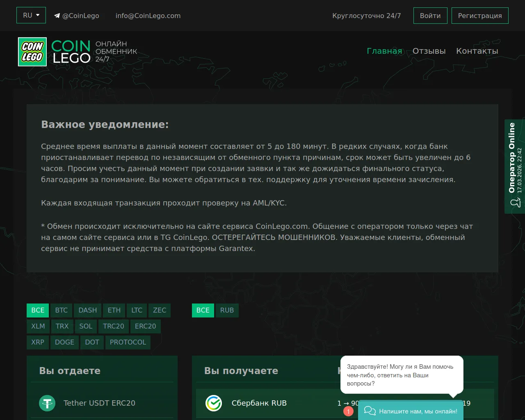525x420 pixels.
Task: Click the Coin Lego logo
Action: coord(78,52)
